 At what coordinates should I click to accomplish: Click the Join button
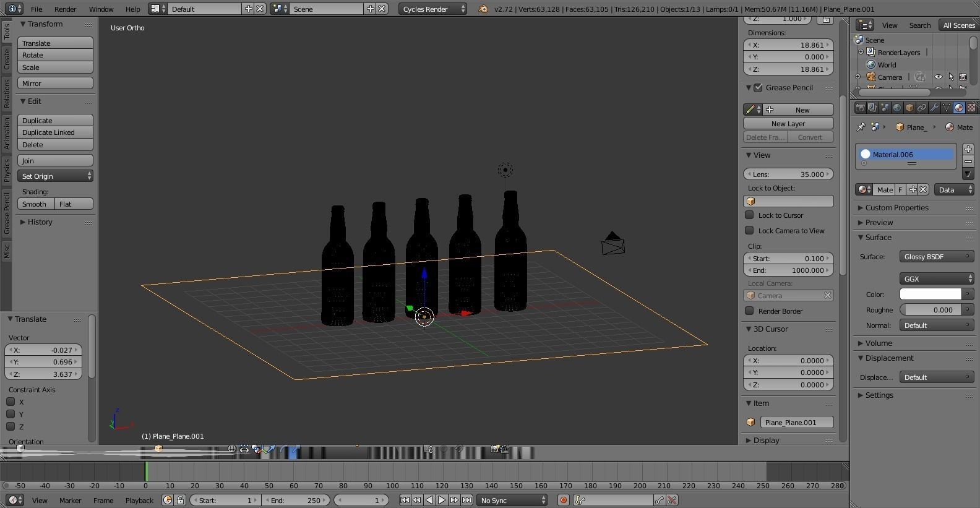pos(55,160)
